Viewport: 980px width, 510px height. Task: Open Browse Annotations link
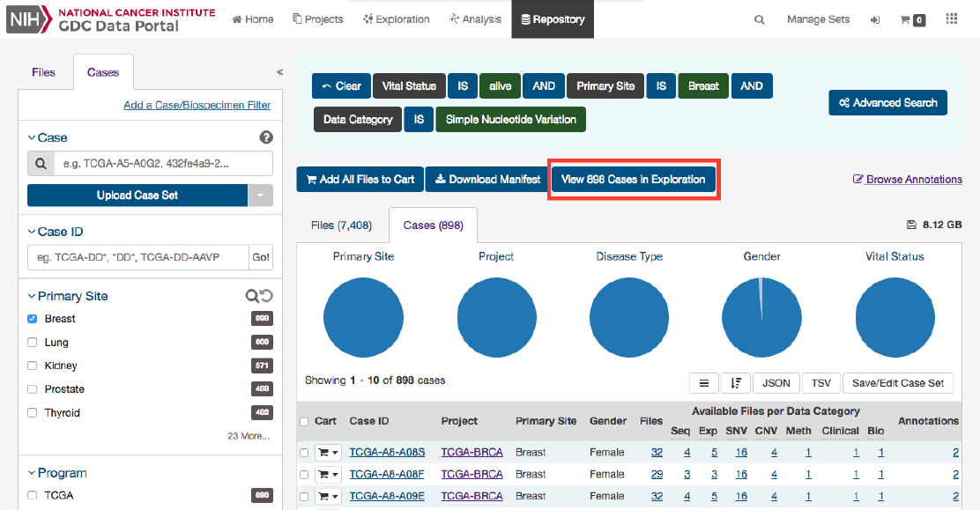click(x=908, y=180)
